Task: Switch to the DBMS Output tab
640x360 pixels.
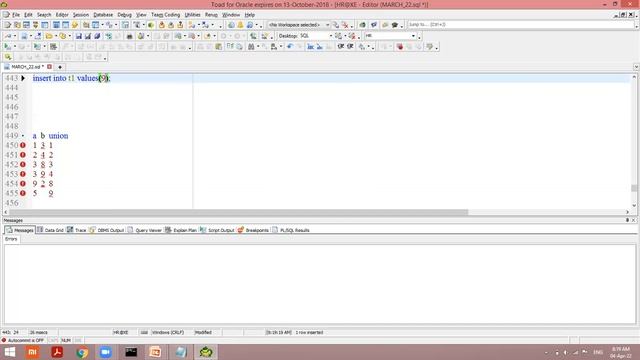Action: coord(107,230)
